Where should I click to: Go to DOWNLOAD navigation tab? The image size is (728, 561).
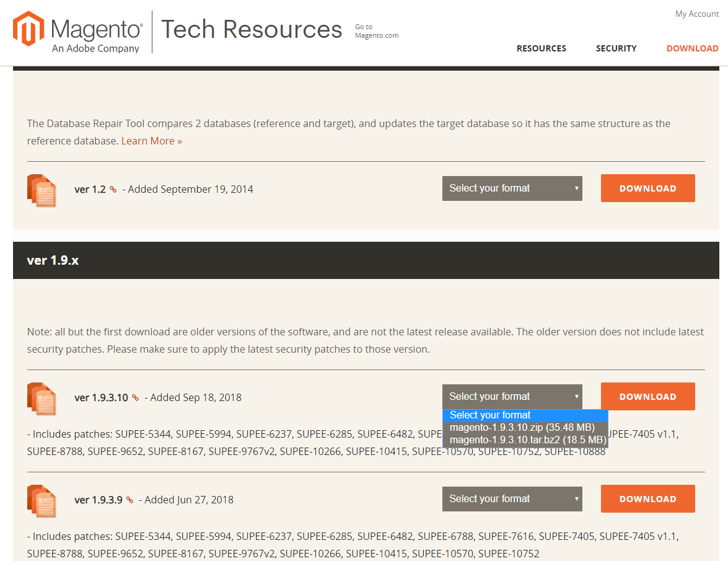coord(692,48)
